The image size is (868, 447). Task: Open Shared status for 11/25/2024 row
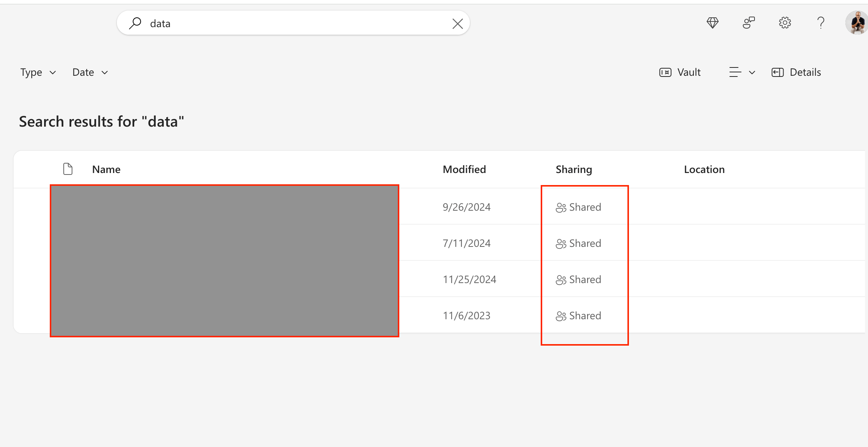pos(578,279)
